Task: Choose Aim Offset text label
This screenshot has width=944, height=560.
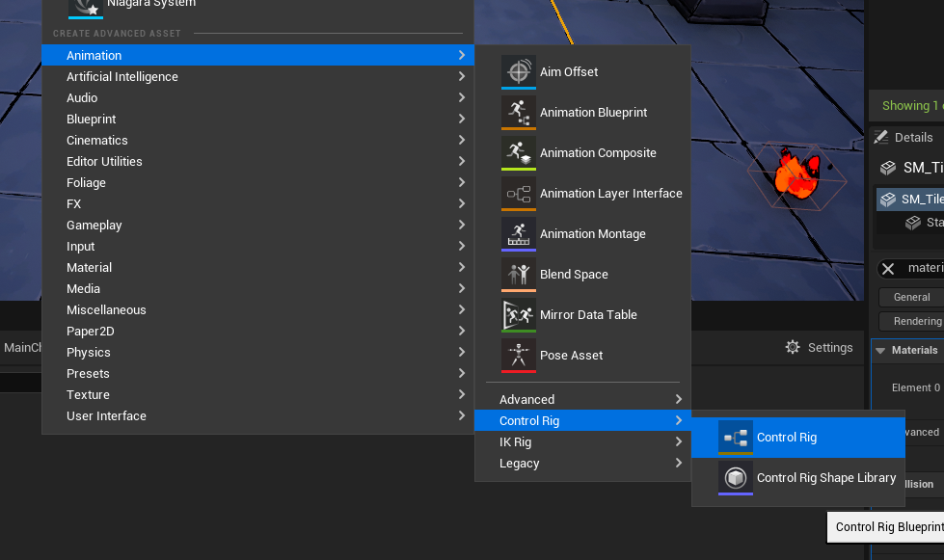Action: point(569,72)
